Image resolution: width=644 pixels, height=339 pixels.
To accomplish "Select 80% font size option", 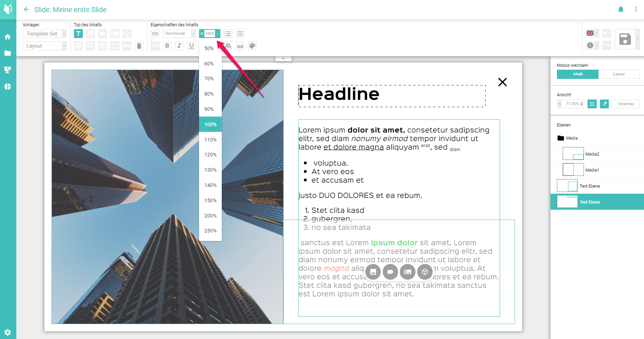I will pos(209,94).
